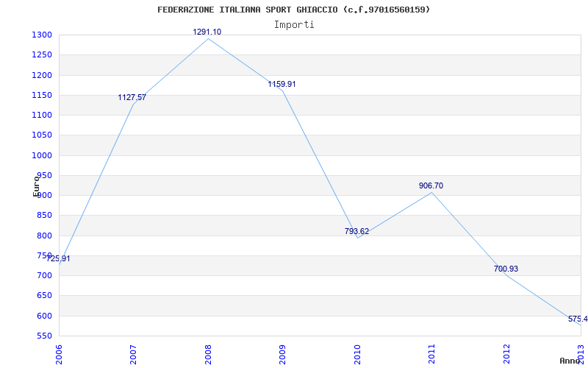Click the 550 y-axis tick label
Viewport: 588px width, 368px height.
click(45, 336)
